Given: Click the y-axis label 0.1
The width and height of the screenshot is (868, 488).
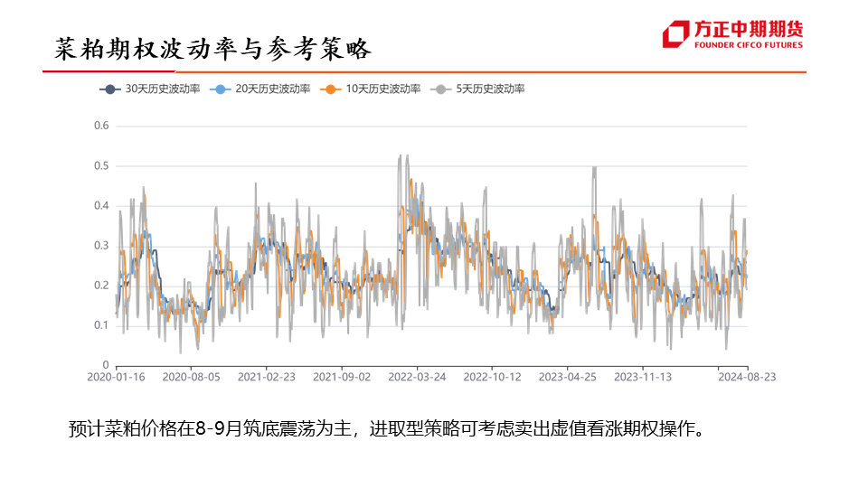Looking at the screenshot, I should pyautogui.click(x=101, y=325).
